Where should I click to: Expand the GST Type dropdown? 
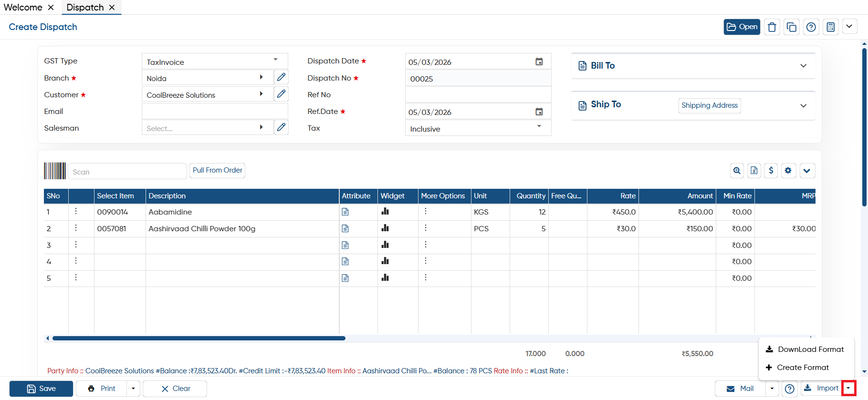275,60
